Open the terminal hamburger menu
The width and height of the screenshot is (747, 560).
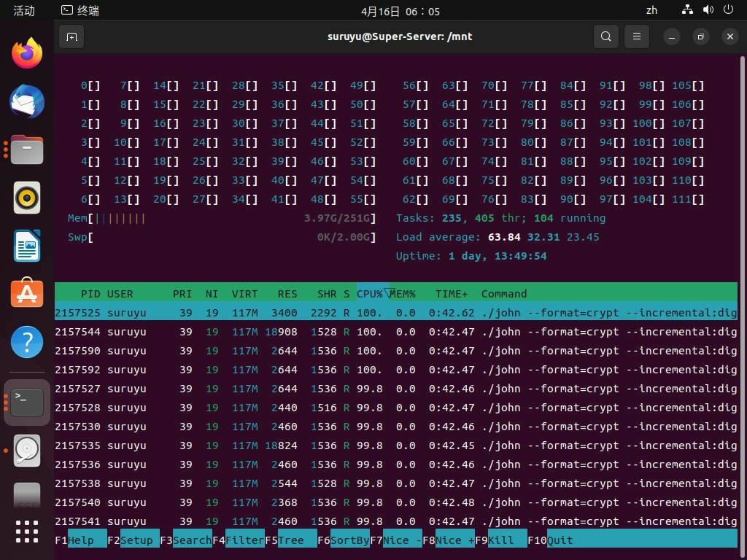coord(636,36)
